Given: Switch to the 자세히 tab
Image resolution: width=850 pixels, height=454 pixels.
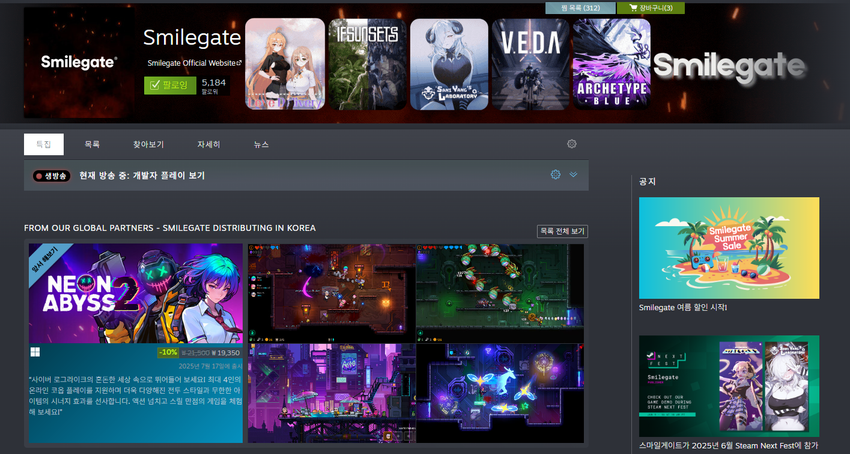Looking at the screenshot, I should tap(209, 144).
